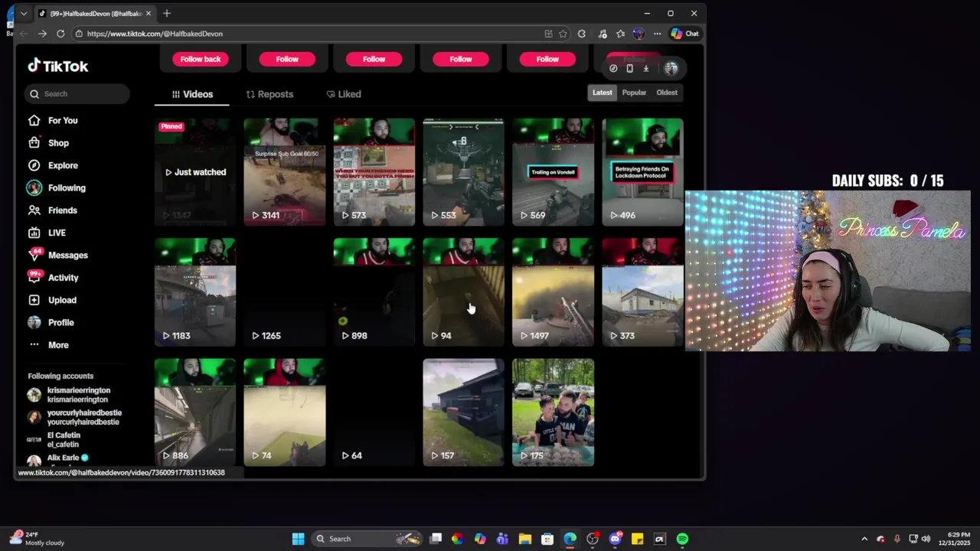Click the download app icon in floating toolbar
Screen dimensions: 980x551
(x=645, y=68)
